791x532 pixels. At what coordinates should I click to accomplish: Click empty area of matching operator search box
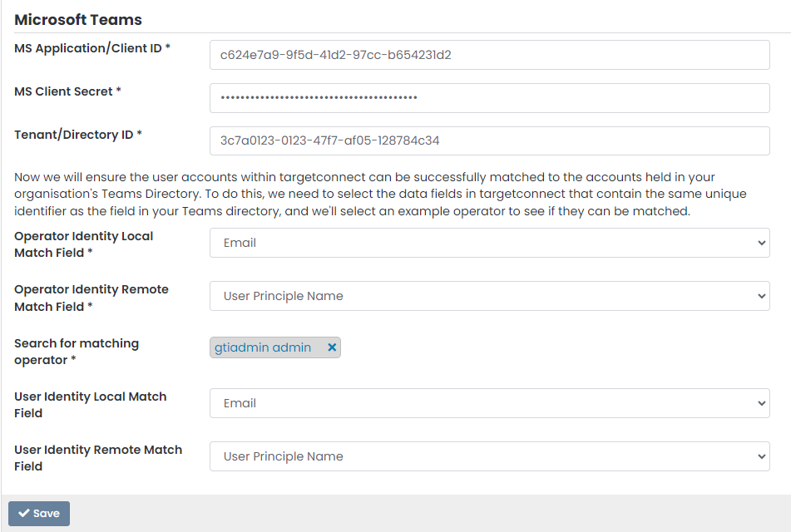549,348
